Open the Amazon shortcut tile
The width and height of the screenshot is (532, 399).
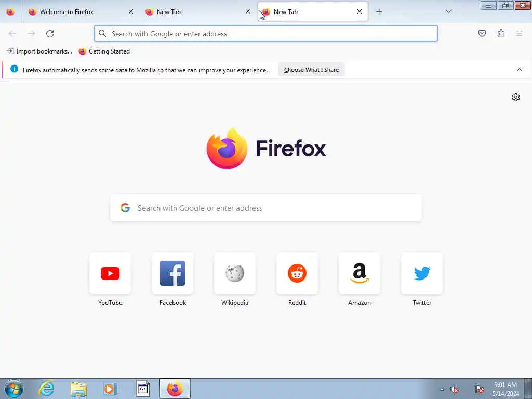click(360, 273)
